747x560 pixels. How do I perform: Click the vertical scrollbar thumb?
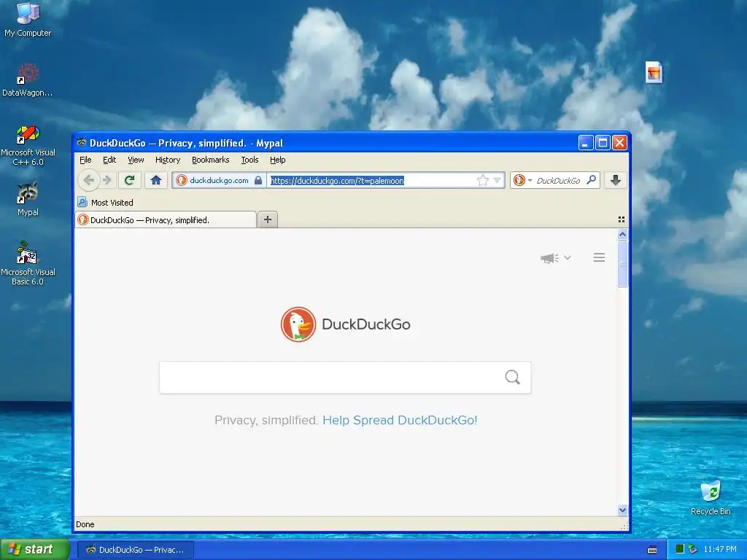(622, 264)
